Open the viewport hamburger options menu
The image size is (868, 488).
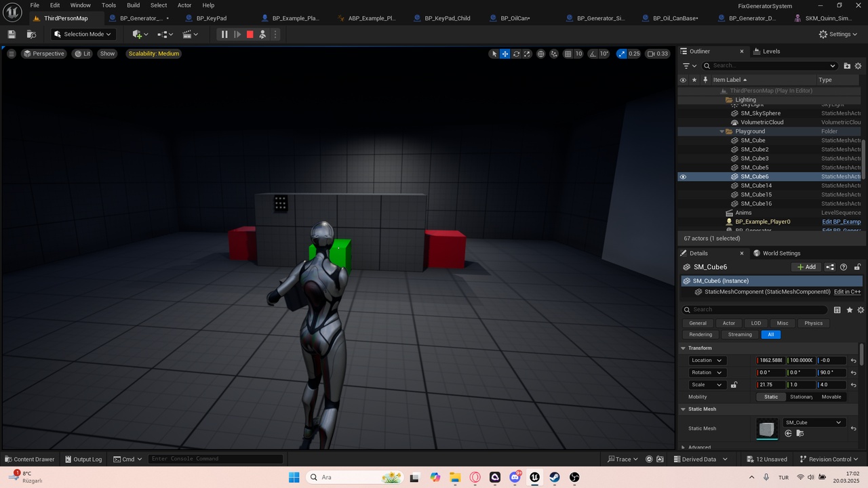pyautogui.click(x=11, y=54)
